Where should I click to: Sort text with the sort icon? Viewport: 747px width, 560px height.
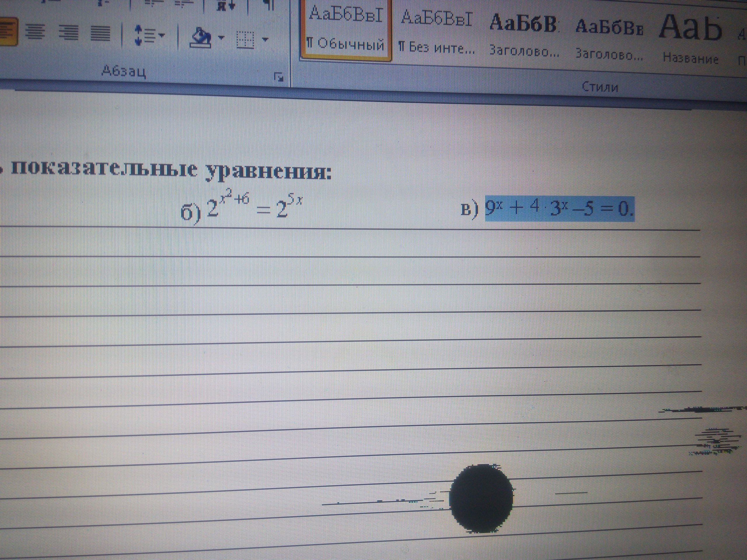click(x=226, y=5)
